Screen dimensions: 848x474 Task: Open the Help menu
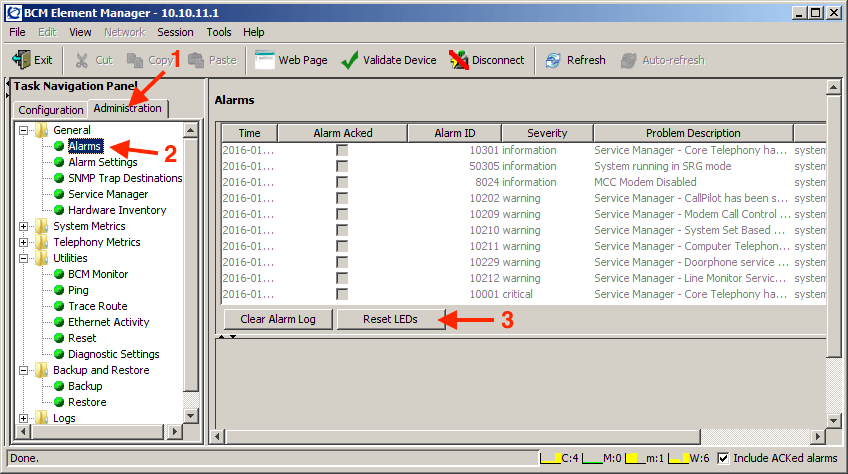tap(254, 32)
